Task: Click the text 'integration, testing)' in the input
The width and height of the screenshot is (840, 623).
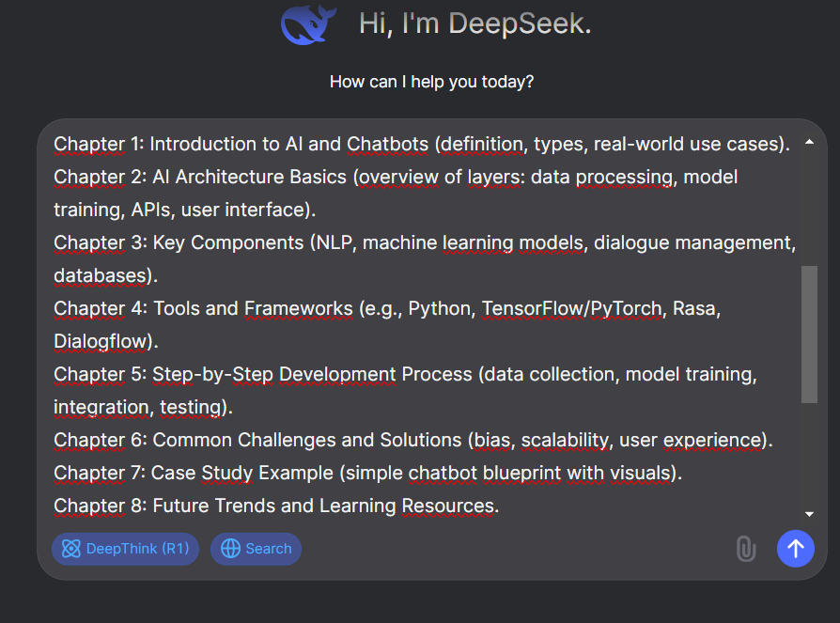Action: click(143, 407)
